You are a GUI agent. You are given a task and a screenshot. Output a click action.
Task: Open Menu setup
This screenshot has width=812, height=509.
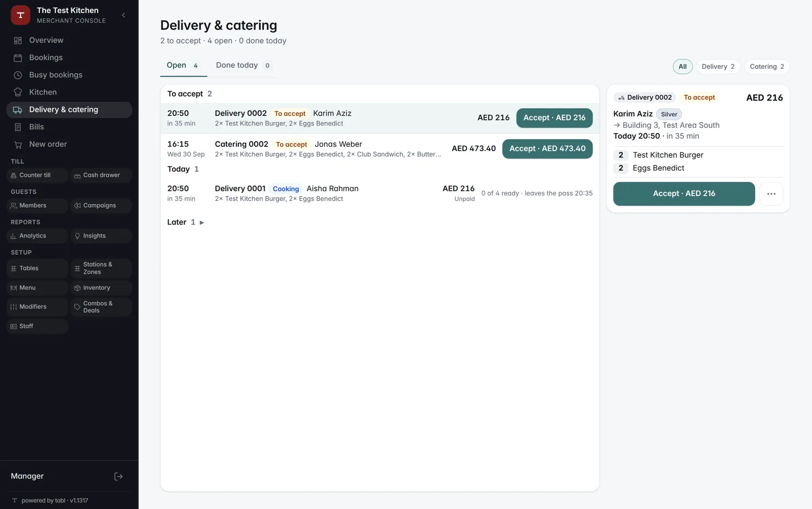(x=37, y=288)
